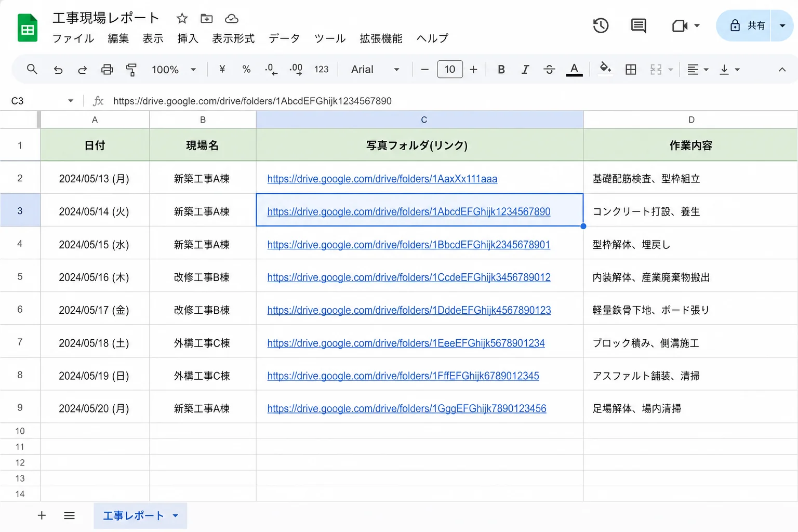This screenshot has height=532, width=798.
Task: Open the 1BbcdEFGhijk2345678901 folder link
Action: (x=409, y=245)
